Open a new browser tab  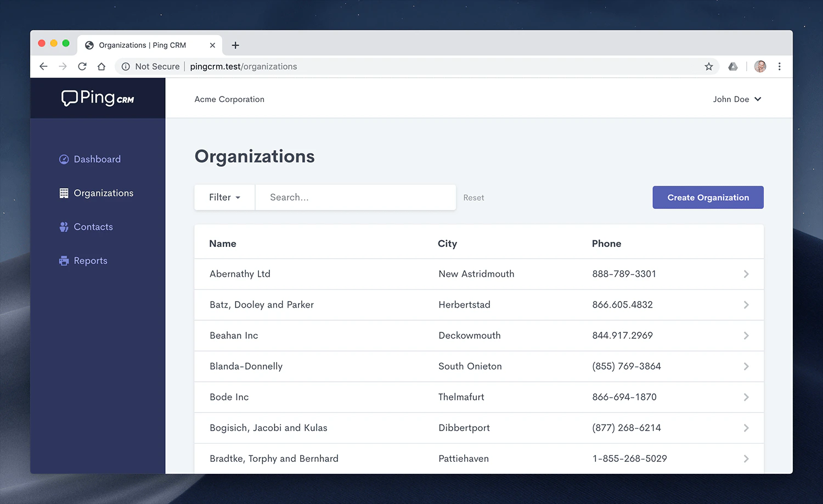tap(235, 45)
